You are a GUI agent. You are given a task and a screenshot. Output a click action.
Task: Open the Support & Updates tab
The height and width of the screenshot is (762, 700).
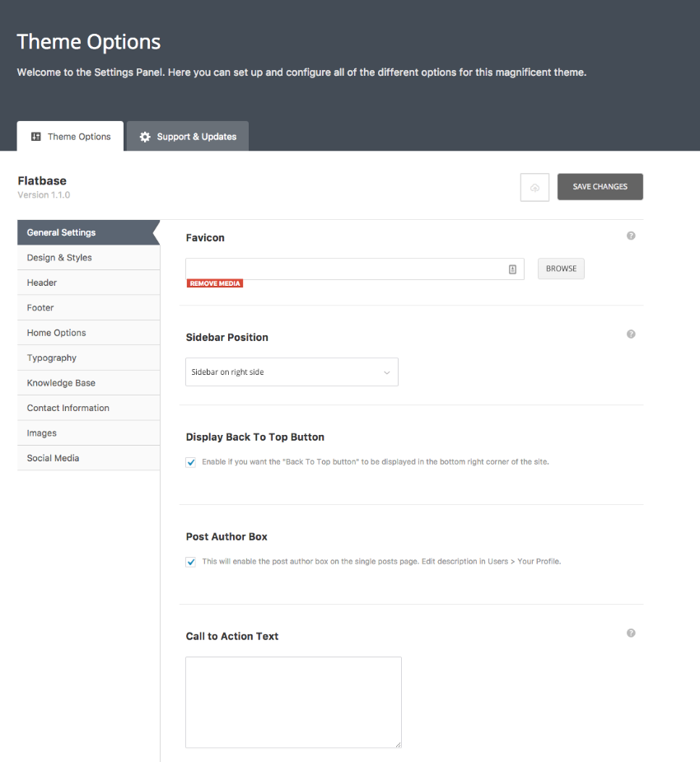point(188,137)
